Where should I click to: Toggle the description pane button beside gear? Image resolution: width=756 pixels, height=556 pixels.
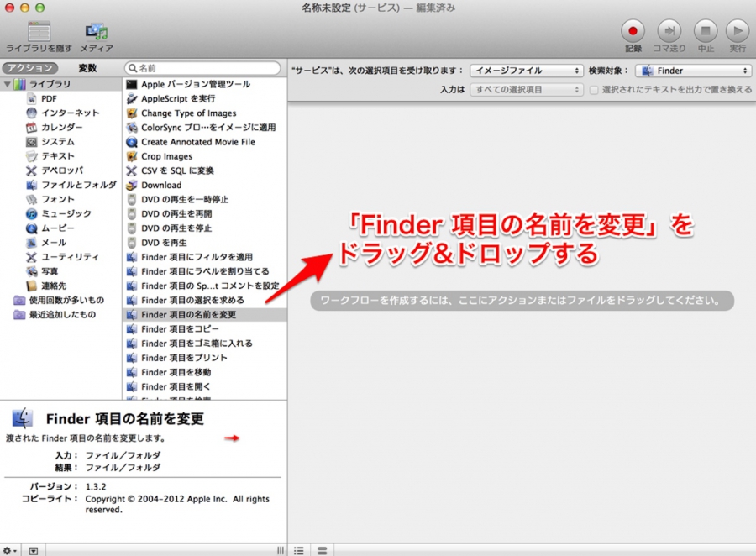pos(34,550)
